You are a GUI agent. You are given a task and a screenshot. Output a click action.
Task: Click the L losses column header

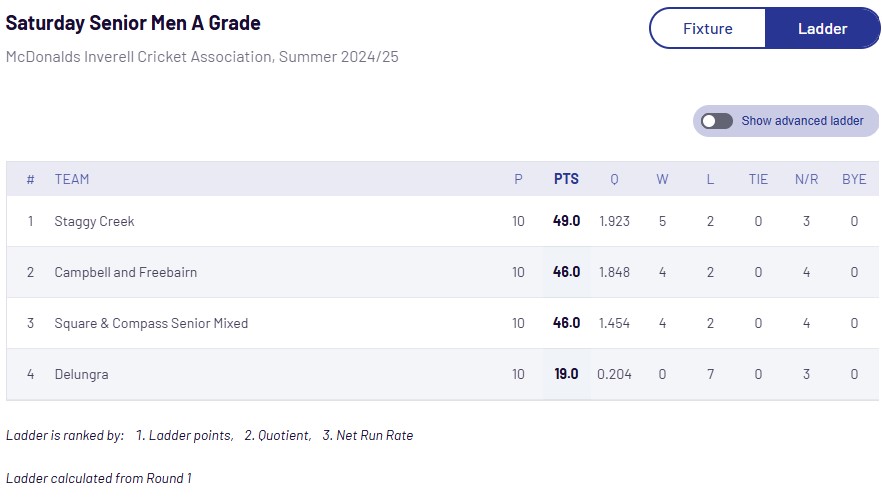[710, 179]
